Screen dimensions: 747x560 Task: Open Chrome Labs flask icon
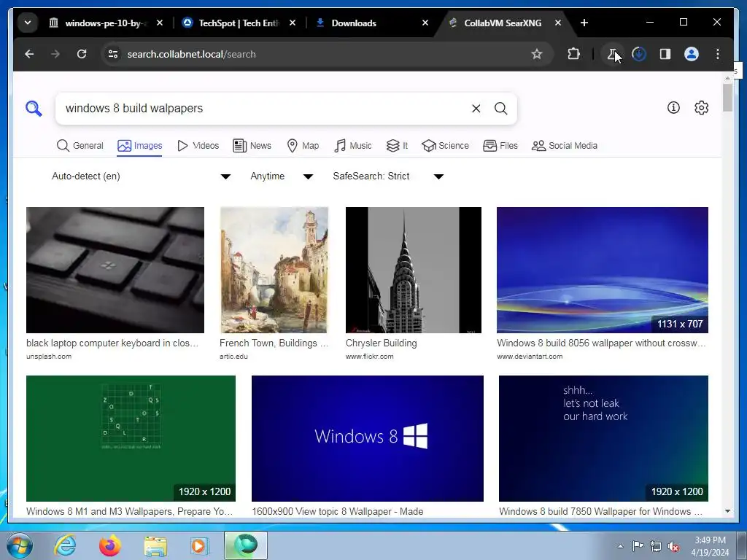click(x=613, y=54)
